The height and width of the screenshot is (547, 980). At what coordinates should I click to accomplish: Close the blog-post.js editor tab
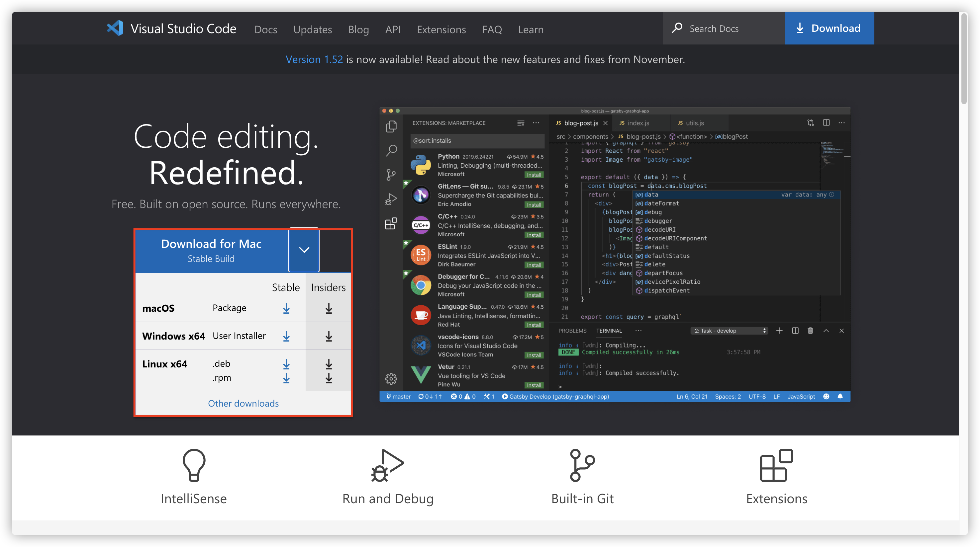(605, 123)
